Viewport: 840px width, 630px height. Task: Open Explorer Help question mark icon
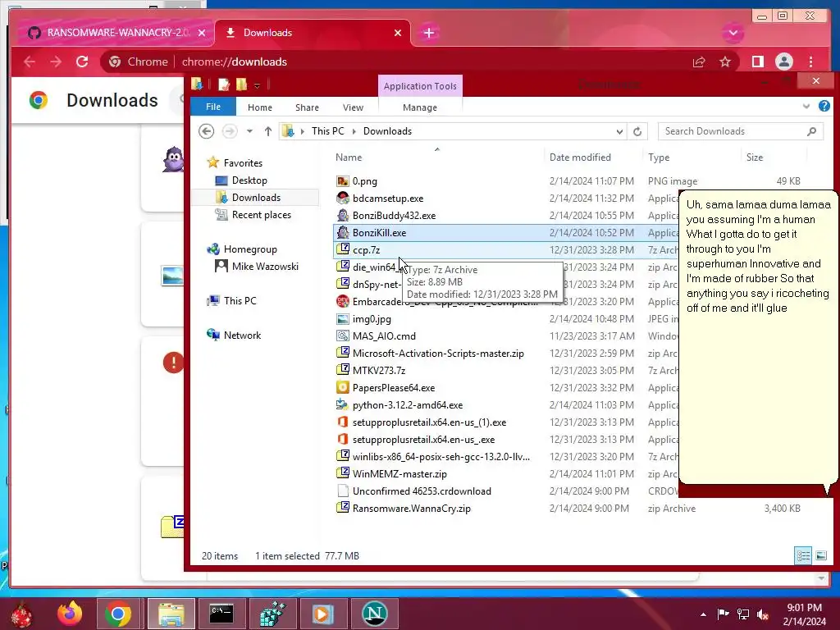click(824, 106)
